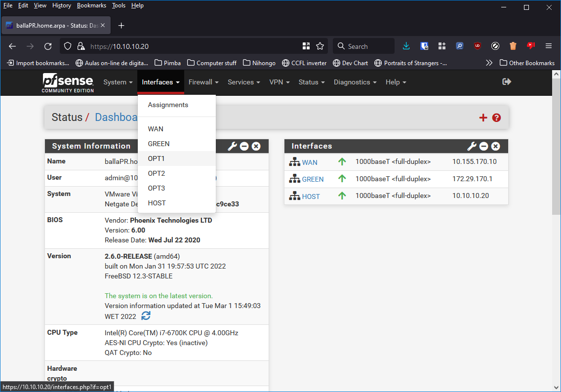This screenshot has width=561, height=392.
Task: Click the green up-arrow next to WAN
Action: coord(342,162)
